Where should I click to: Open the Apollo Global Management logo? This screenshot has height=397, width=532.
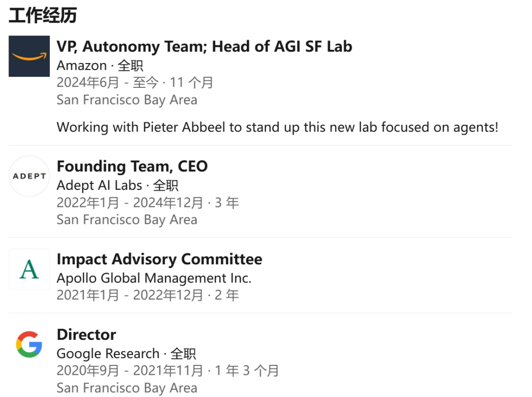pyautogui.click(x=29, y=269)
